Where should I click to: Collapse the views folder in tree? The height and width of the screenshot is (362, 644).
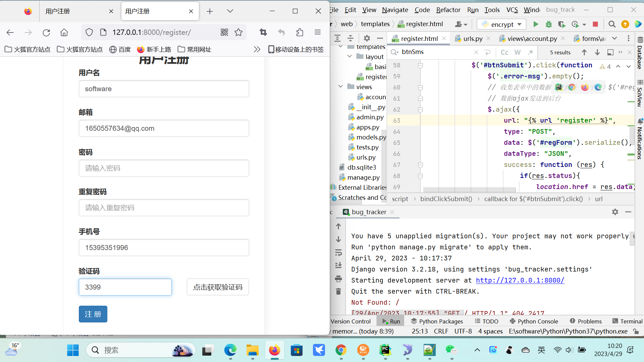(x=341, y=86)
